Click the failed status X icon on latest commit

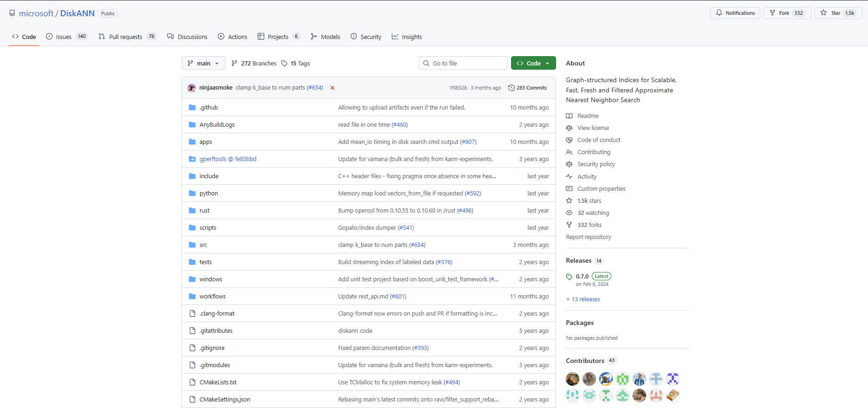pyautogui.click(x=332, y=88)
